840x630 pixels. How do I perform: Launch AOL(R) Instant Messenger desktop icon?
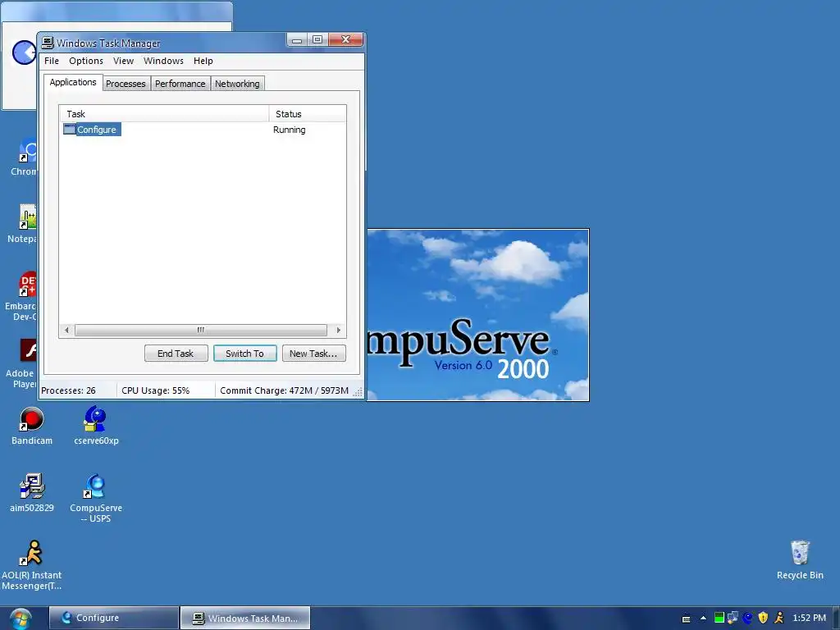pos(32,565)
